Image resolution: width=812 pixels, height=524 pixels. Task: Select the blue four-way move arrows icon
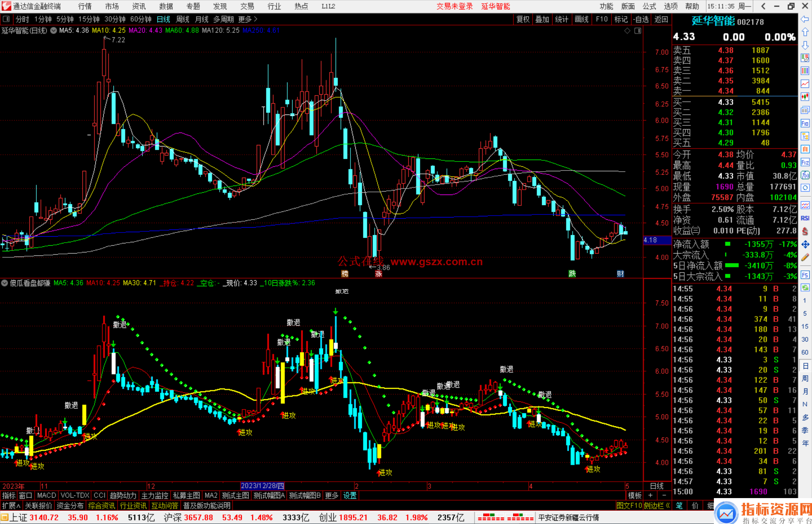805,245
